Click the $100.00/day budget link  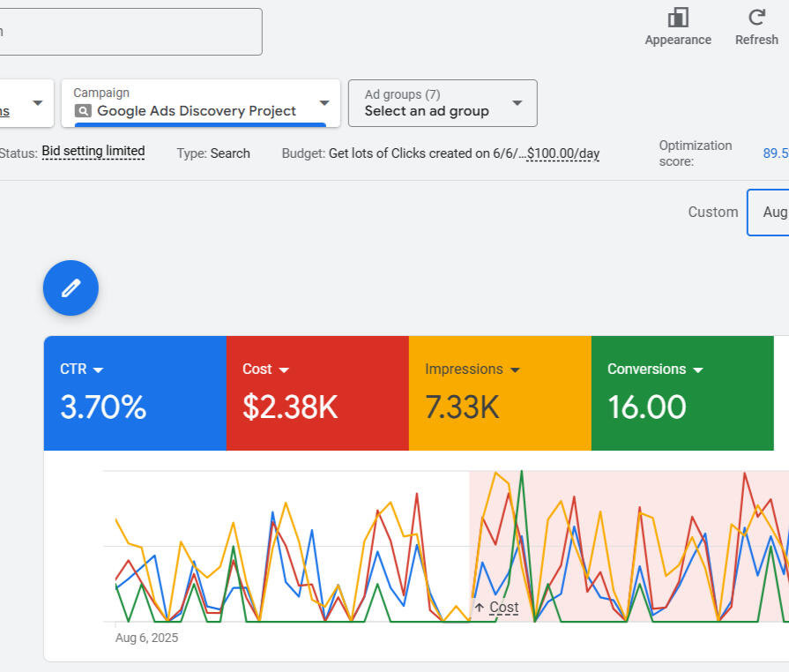pyautogui.click(x=563, y=153)
